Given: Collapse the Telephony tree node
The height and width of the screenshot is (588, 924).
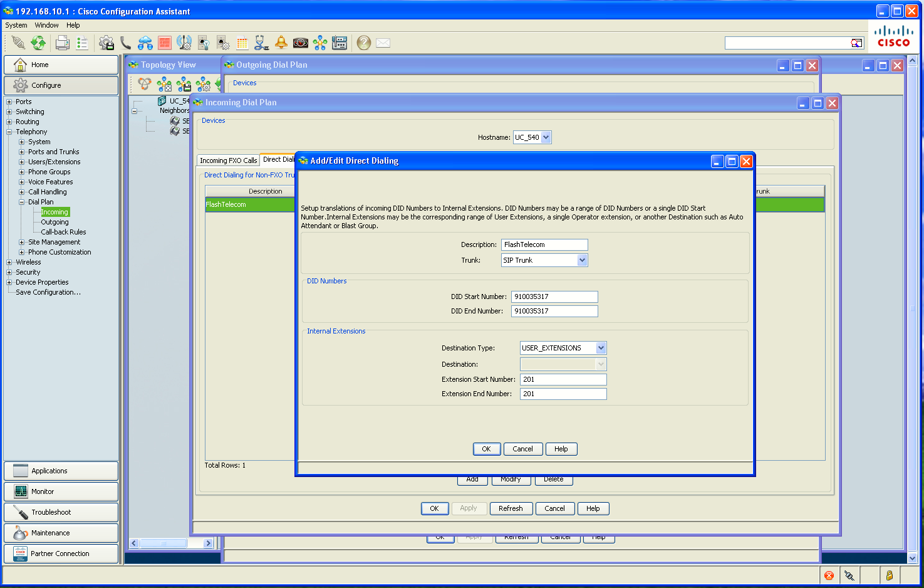Looking at the screenshot, I should (9, 132).
